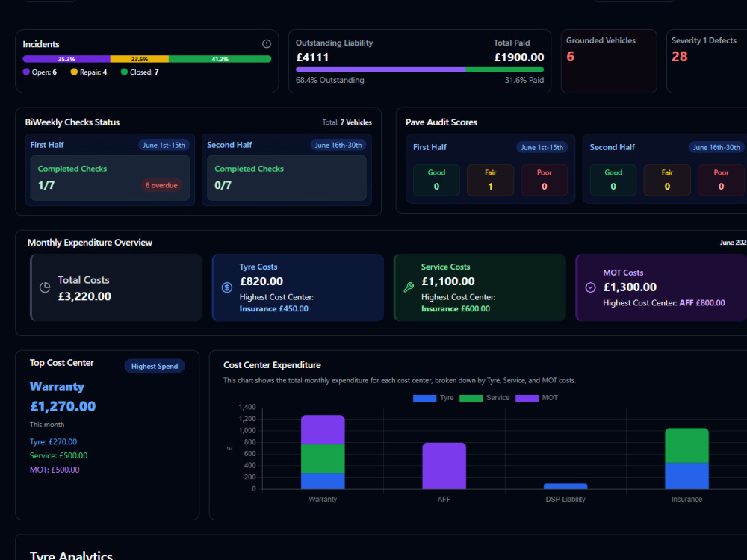Click the 6 overdue badge
747x560 pixels.
tap(161, 185)
